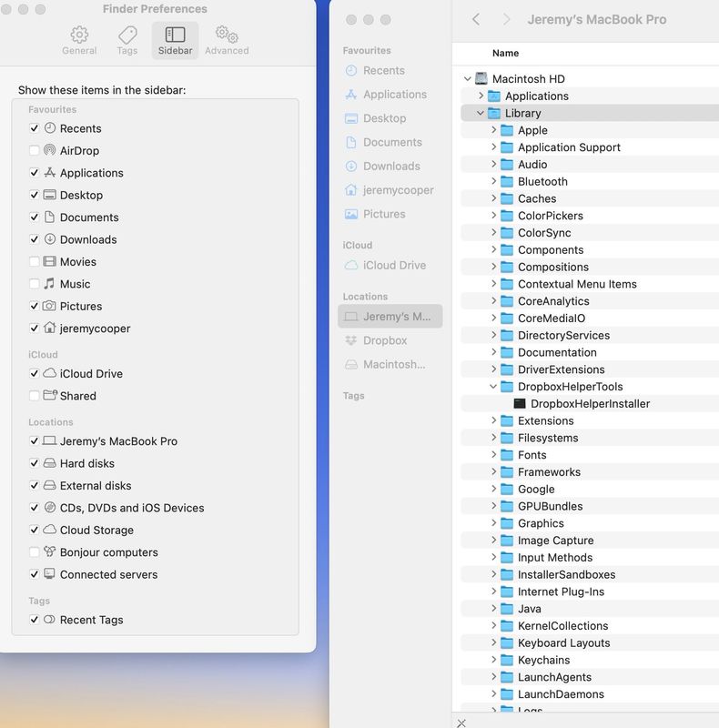The width and height of the screenshot is (719, 728).
Task: Click the Java folder icon
Action: pyautogui.click(x=507, y=609)
